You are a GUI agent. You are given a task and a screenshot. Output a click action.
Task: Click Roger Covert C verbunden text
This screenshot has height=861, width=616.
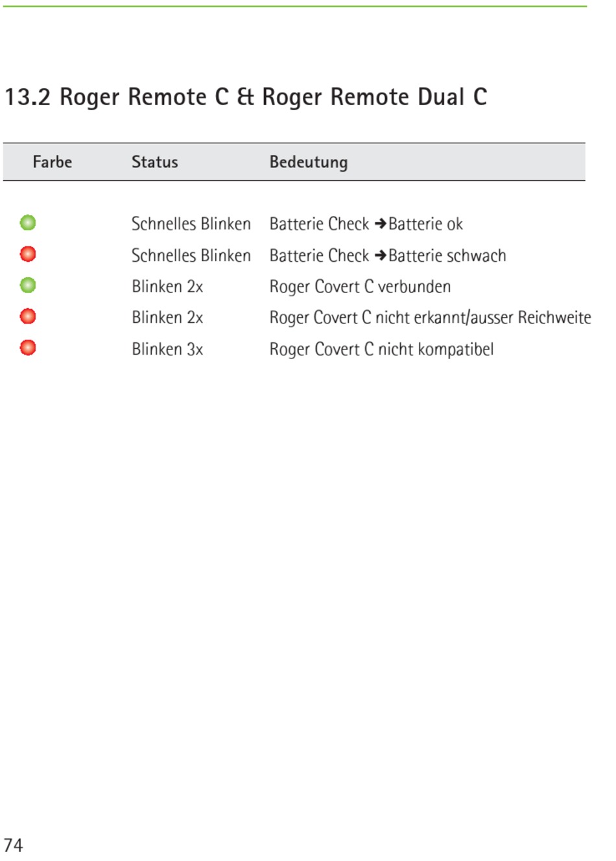360,287
